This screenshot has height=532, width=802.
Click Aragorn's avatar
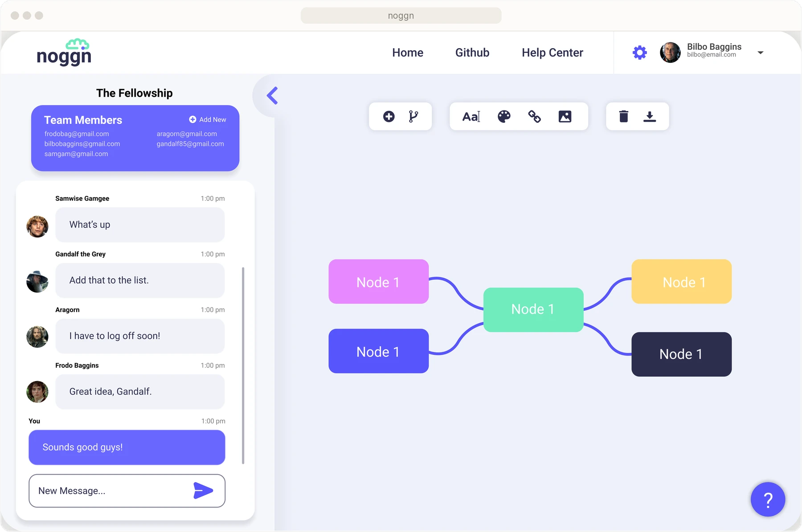coord(37,337)
